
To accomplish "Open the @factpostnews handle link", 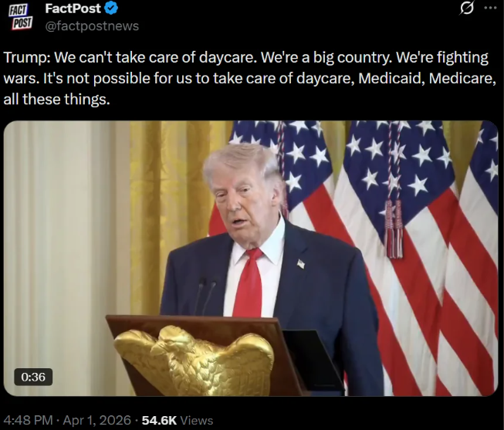I will point(92,25).
